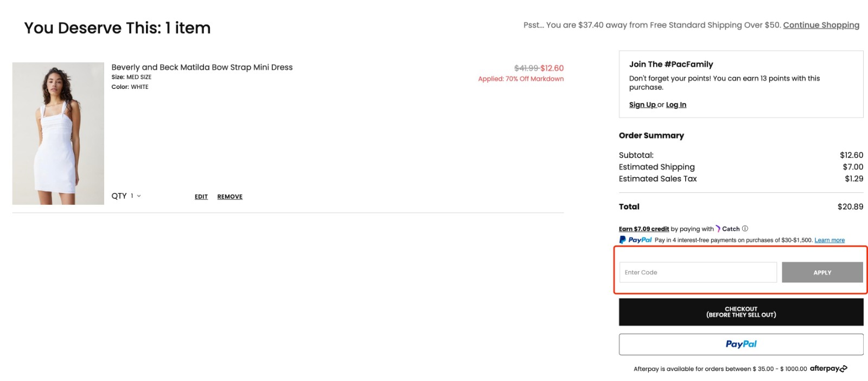Select the PayPal payment button
This screenshot has width=868, height=381.
(x=740, y=344)
